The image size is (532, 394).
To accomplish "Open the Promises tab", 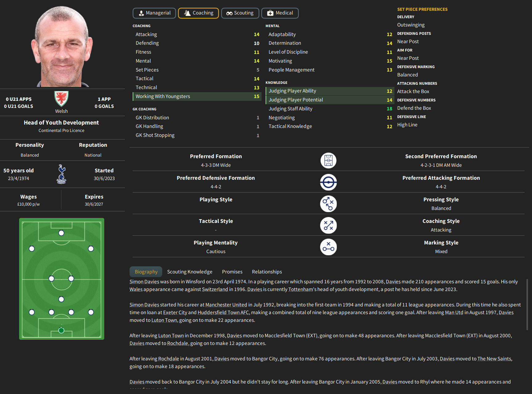I will point(232,272).
